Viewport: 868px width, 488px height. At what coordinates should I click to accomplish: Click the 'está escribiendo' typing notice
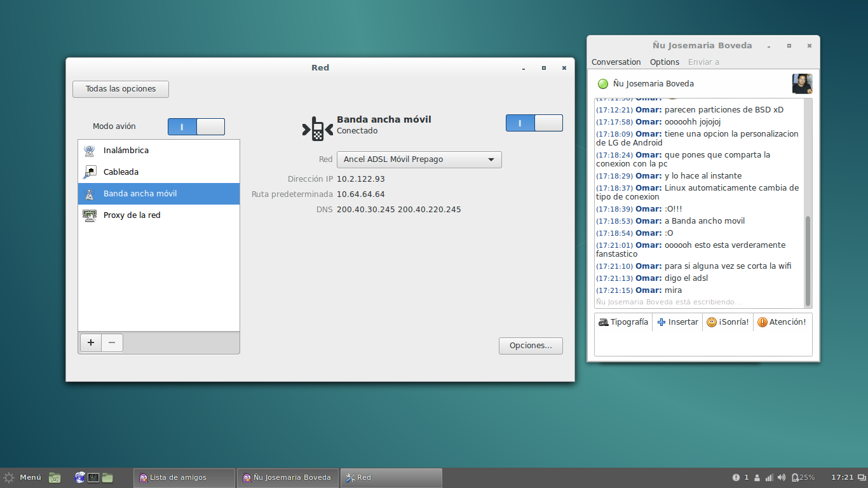pyautogui.click(x=668, y=302)
